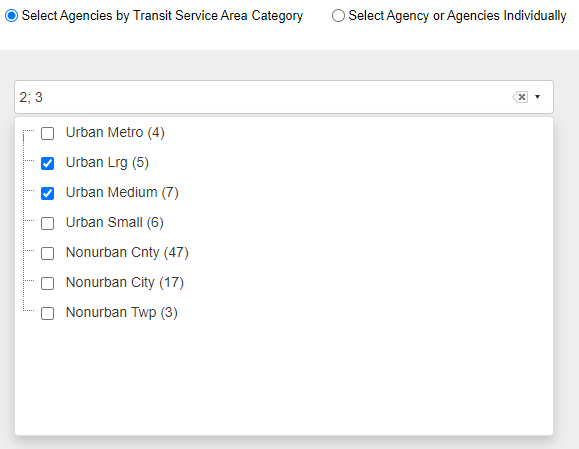Choose Select Agencies by Transit Service Area Category
Viewport: 579px width, 449px height.
click(11, 16)
